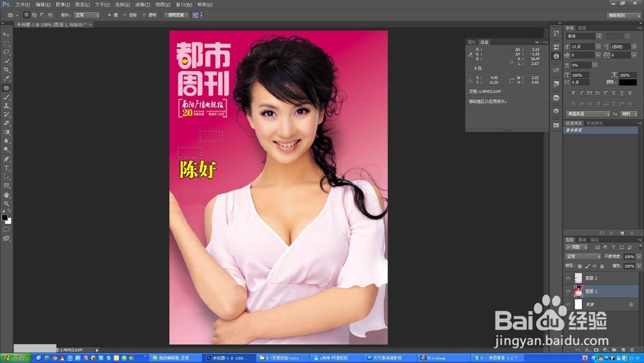
Task: Select the Horizontal Type tool
Action: (x=6, y=168)
